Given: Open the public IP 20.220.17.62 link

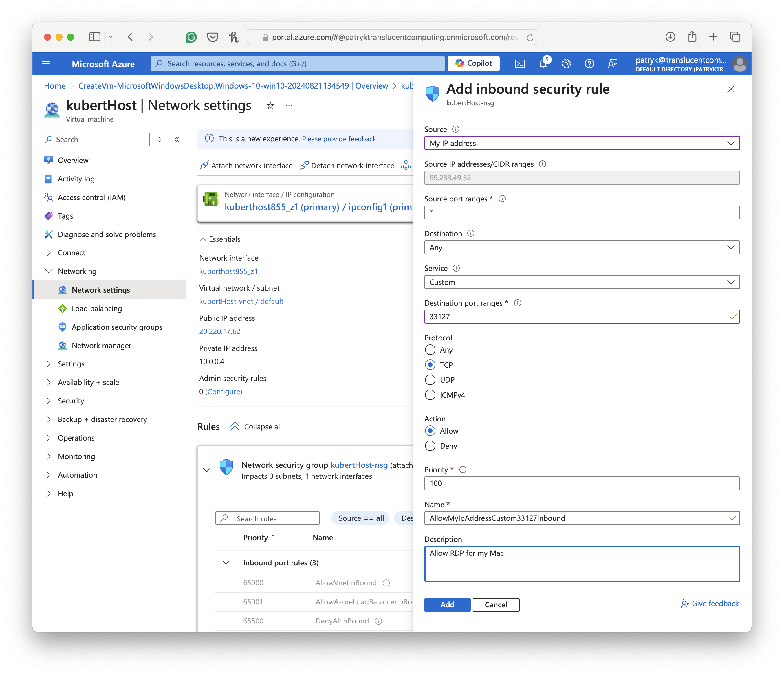Looking at the screenshot, I should 220,331.
